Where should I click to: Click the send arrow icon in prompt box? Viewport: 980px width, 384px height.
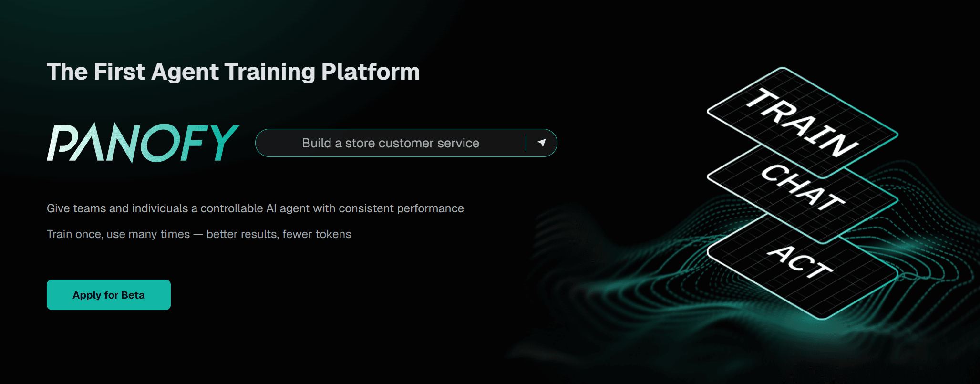(x=542, y=143)
